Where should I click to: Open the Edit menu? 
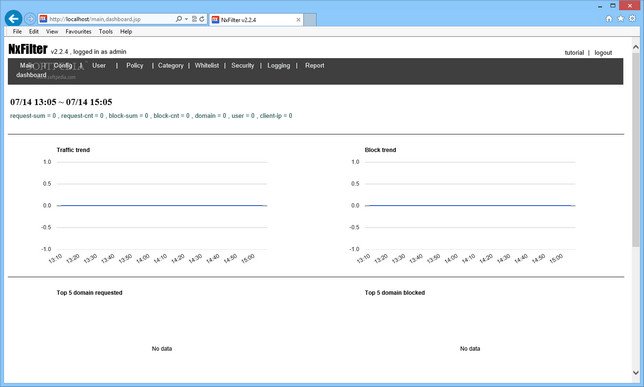point(34,32)
